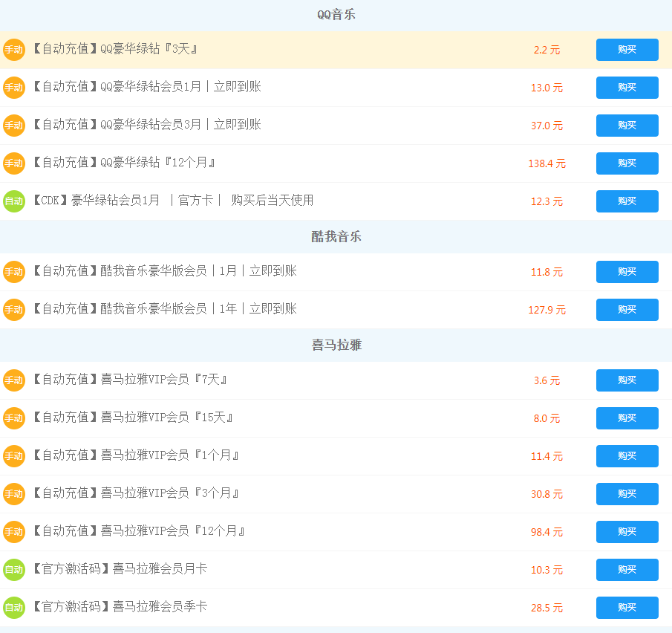
Task: Click the 手动 badge for 喜马拉雅VIP会员『1个月』
Action: (x=14, y=456)
